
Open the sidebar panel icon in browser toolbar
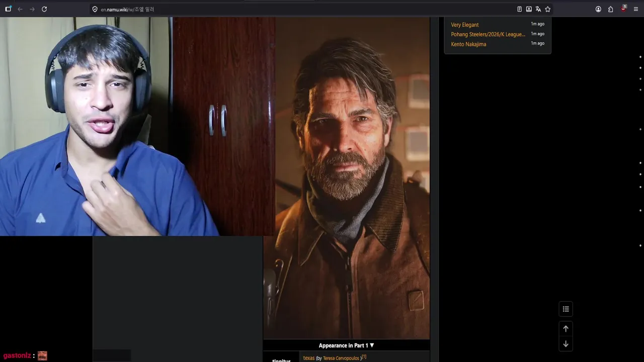(x=8, y=9)
